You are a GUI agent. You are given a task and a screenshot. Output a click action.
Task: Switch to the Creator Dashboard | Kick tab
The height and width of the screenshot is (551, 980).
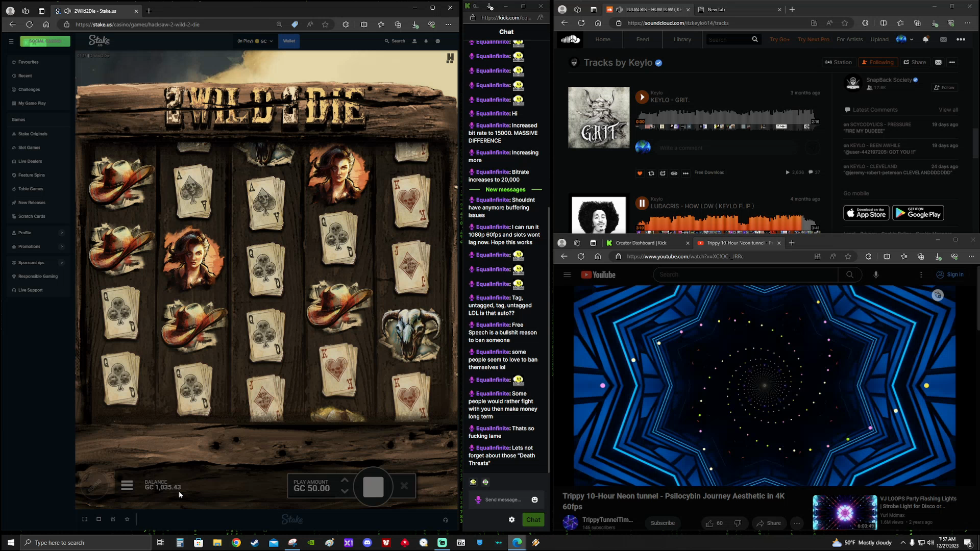pyautogui.click(x=641, y=243)
